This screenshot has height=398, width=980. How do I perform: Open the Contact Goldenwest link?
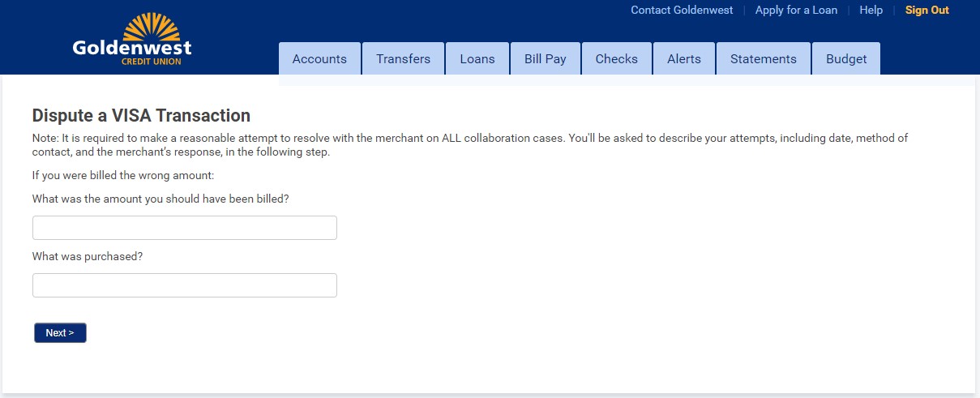click(681, 11)
